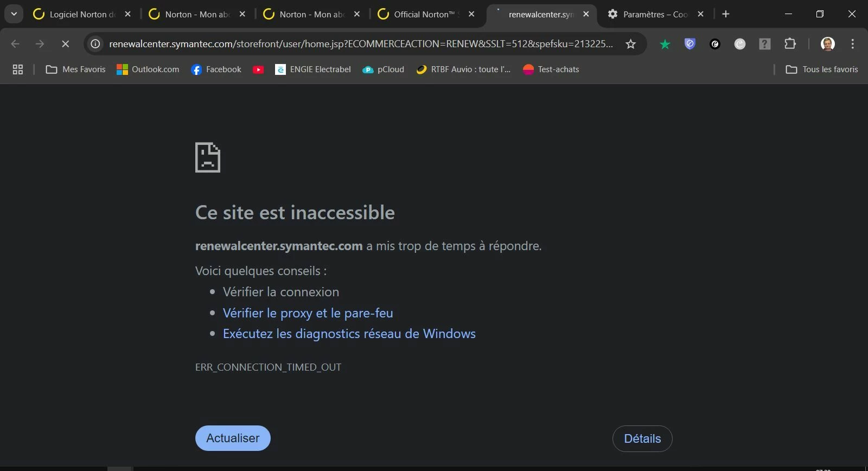Open the green star extension
This screenshot has height=471, width=868.
pos(665,44)
